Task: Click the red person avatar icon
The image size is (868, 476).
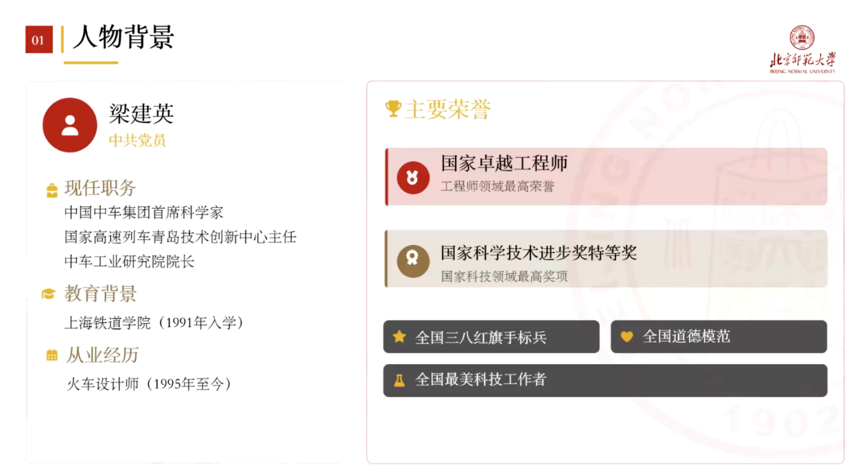Action: 69,125
